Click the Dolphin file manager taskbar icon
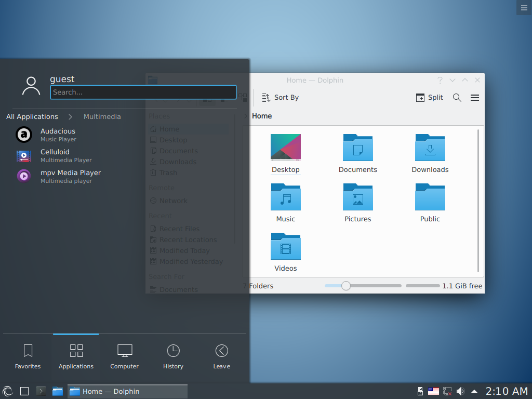This screenshot has height=399, width=532. coord(58,391)
